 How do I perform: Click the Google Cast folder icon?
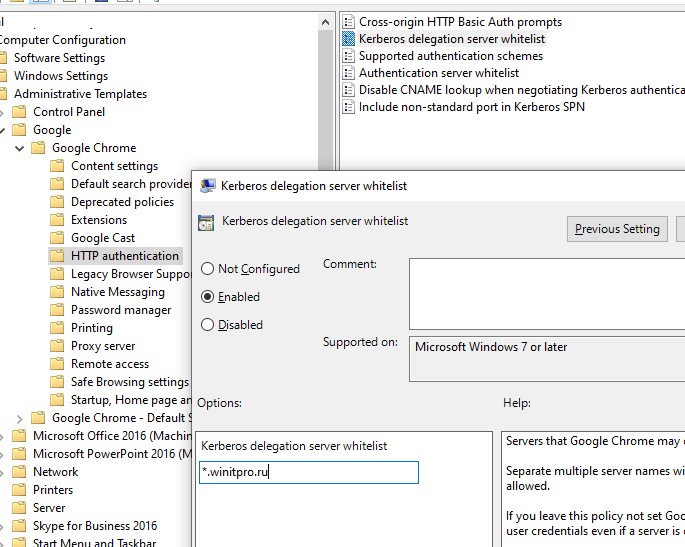pyautogui.click(x=57, y=238)
